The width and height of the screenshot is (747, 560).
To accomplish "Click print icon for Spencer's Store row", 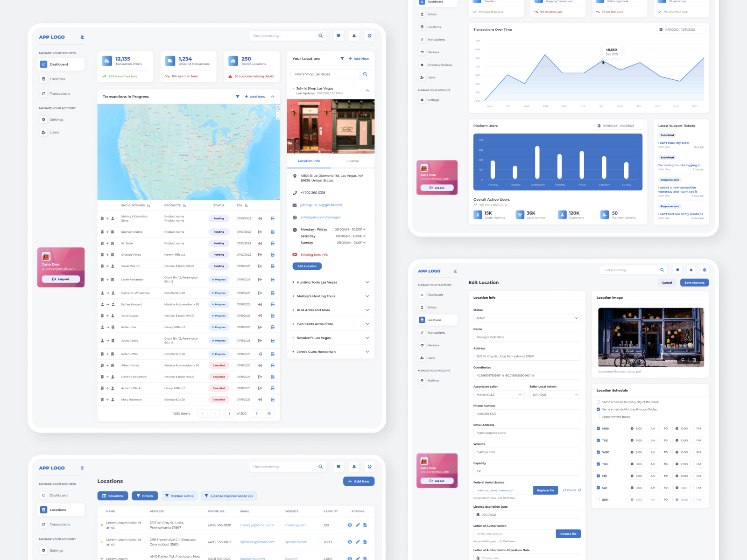I will point(273,232).
